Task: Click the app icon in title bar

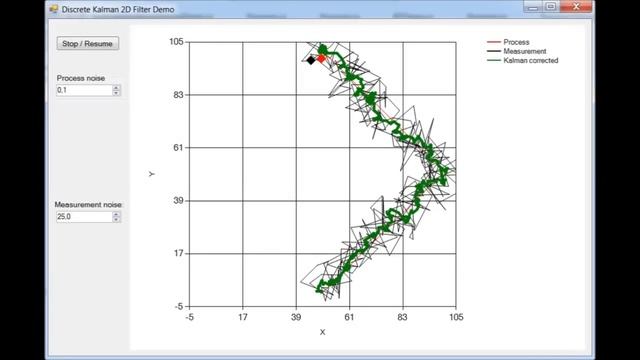Action: click(53, 9)
